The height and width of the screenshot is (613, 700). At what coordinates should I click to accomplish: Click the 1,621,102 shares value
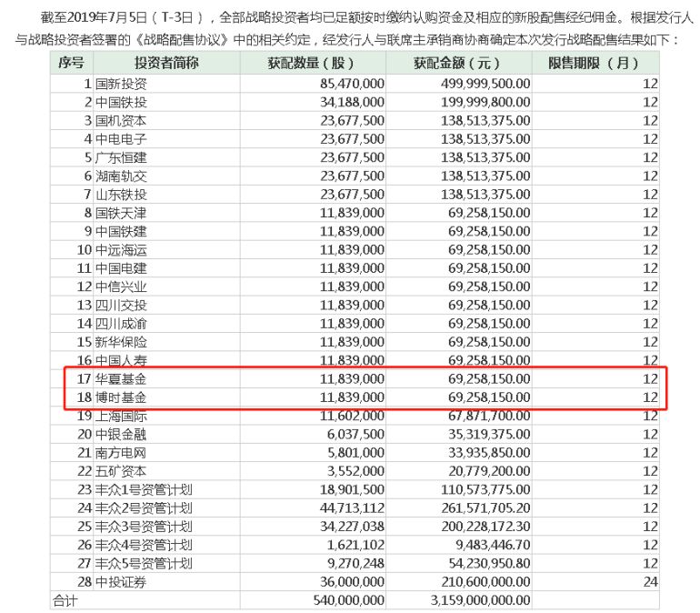click(355, 545)
